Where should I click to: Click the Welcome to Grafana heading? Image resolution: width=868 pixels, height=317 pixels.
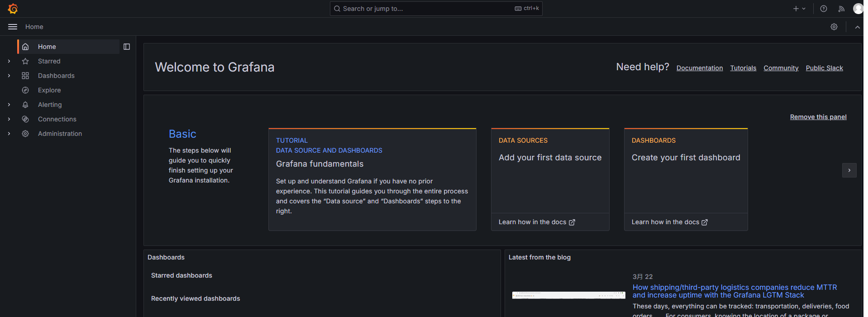(215, 67)
